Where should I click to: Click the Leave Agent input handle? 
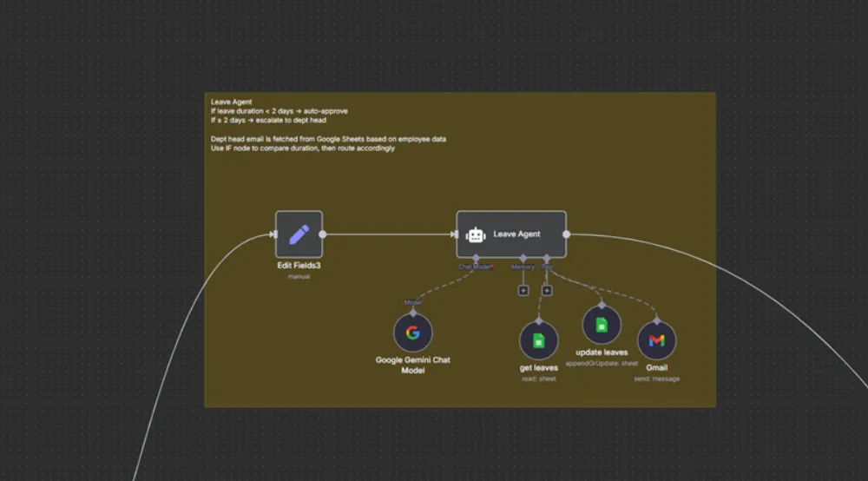pyautogui.click(x=455, y=234)
